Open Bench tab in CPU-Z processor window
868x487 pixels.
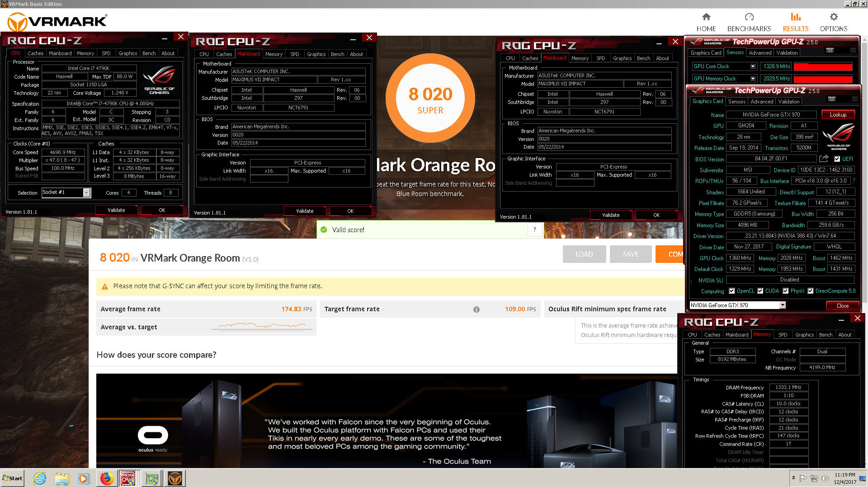(x=149, y=53)
